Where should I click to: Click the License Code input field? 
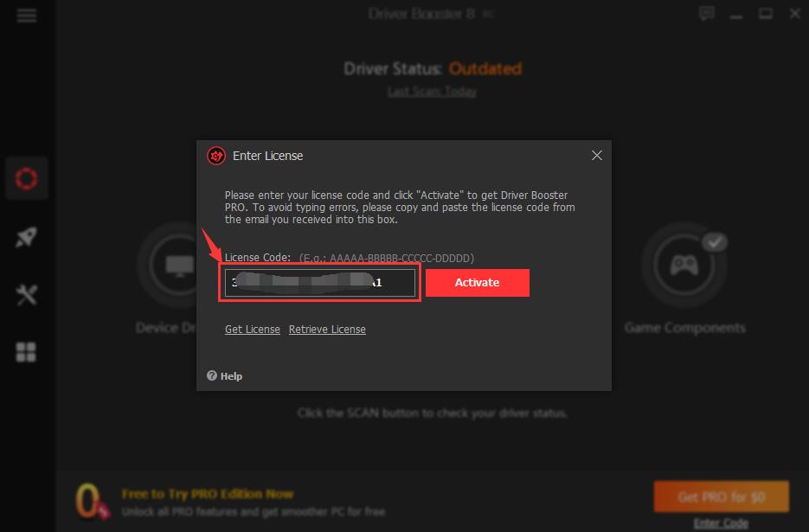[x=320, y=283]
